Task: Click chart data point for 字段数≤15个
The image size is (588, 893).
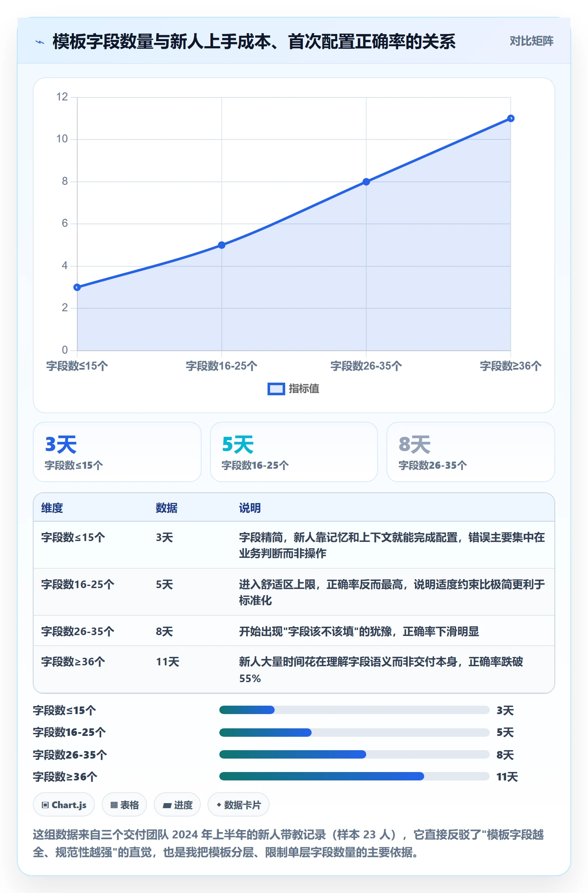Action: pos(77,287)
